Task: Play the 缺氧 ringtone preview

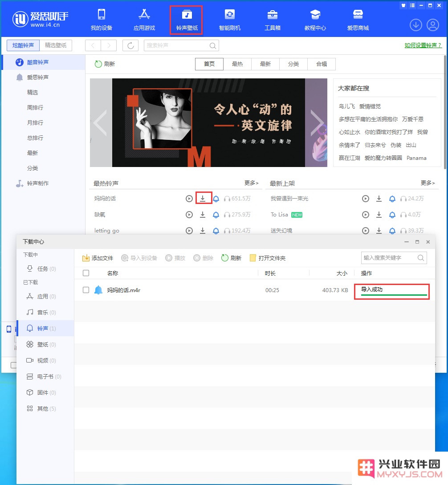Action: tap(189, 215)
